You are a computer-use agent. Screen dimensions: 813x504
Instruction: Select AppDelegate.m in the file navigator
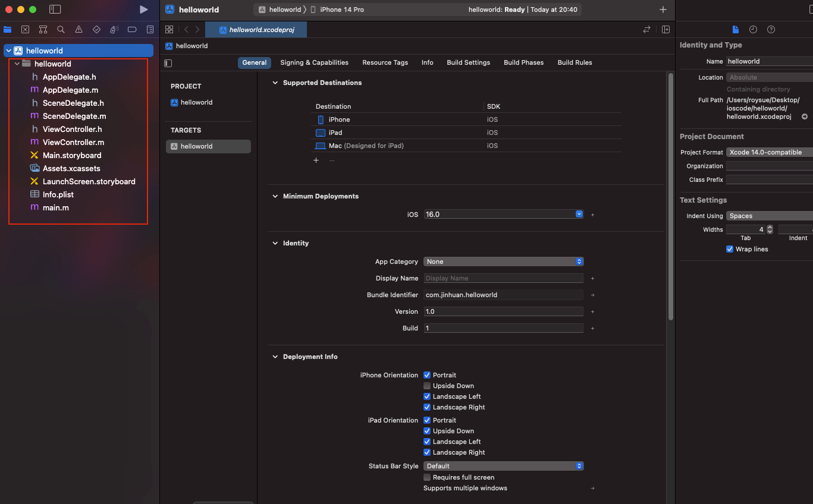[70, 90]
